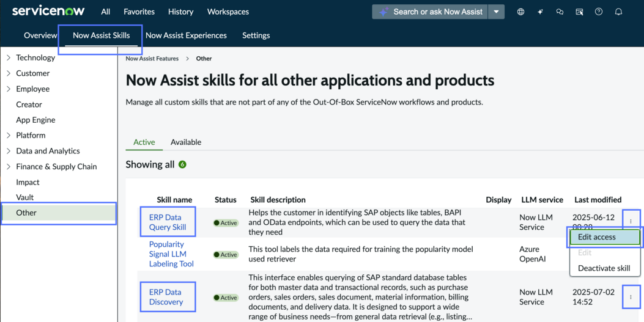This screenshot has height=322, width=644.
Task: Click the Other breadcrumb text
Action: click(204, 59)
